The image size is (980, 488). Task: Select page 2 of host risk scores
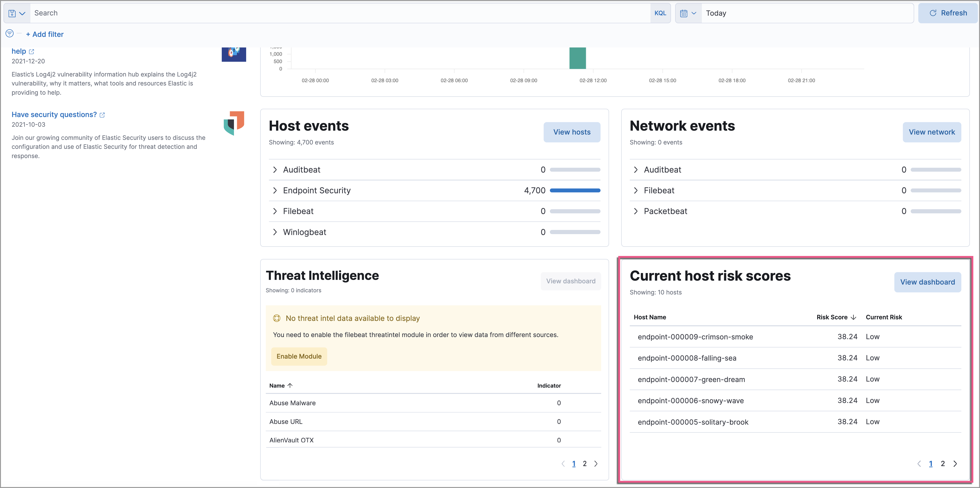coord(943,464)
